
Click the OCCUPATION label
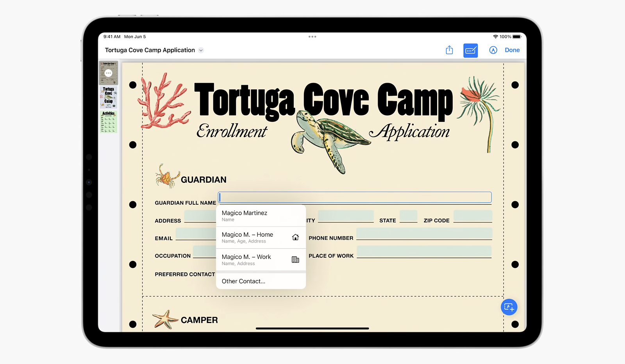173,256
